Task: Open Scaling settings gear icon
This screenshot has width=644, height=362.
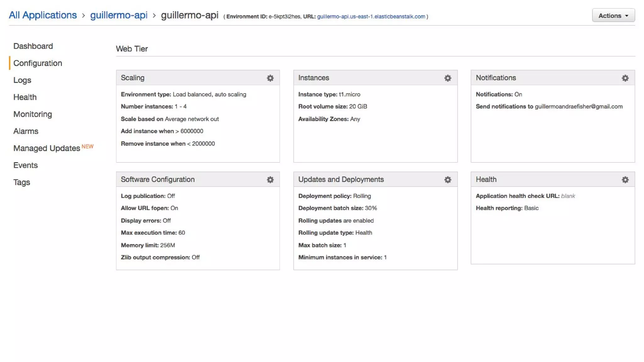Action: coord(270,78)
